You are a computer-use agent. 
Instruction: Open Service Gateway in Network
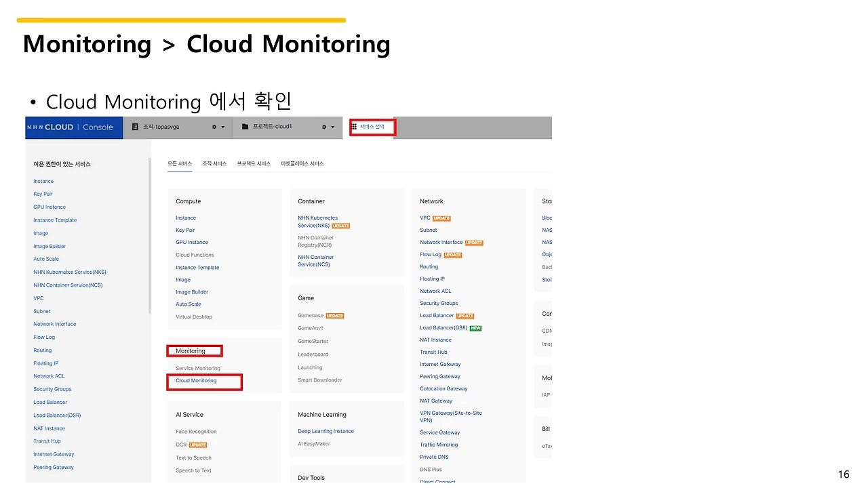[x=440, y=432]
